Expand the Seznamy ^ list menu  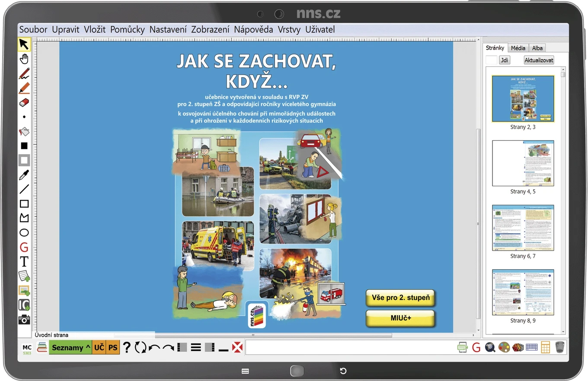(x=70, y=347)
